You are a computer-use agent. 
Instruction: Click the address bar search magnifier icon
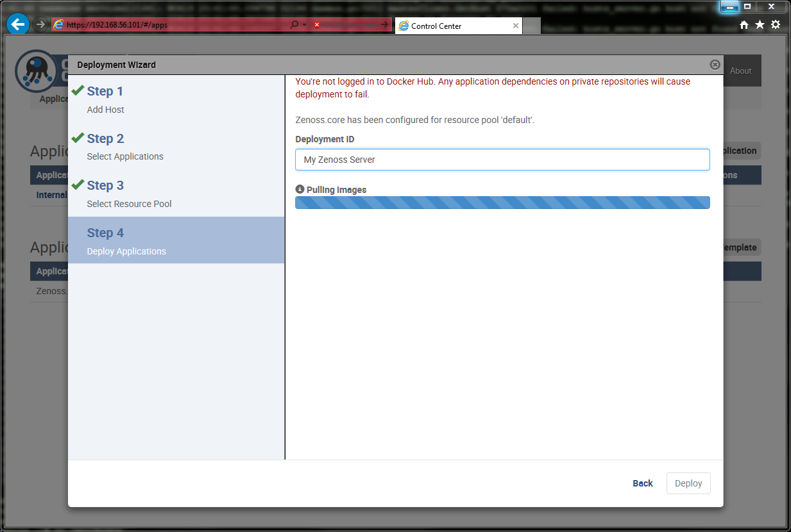tap(294, 24)
